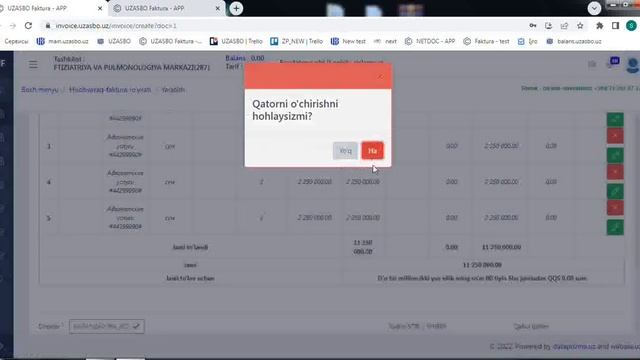Open the dataprizma.uz footer link
640x360 pixels.
click(574, 347)
